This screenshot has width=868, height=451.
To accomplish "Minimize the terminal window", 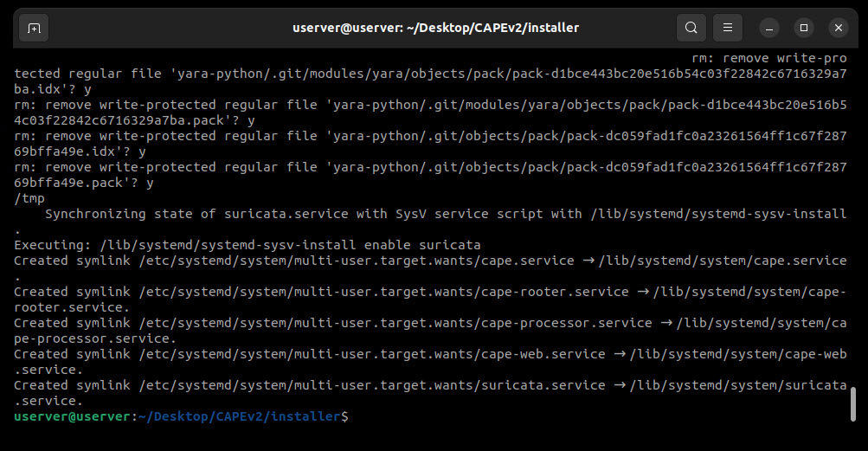I will point(768,28).
